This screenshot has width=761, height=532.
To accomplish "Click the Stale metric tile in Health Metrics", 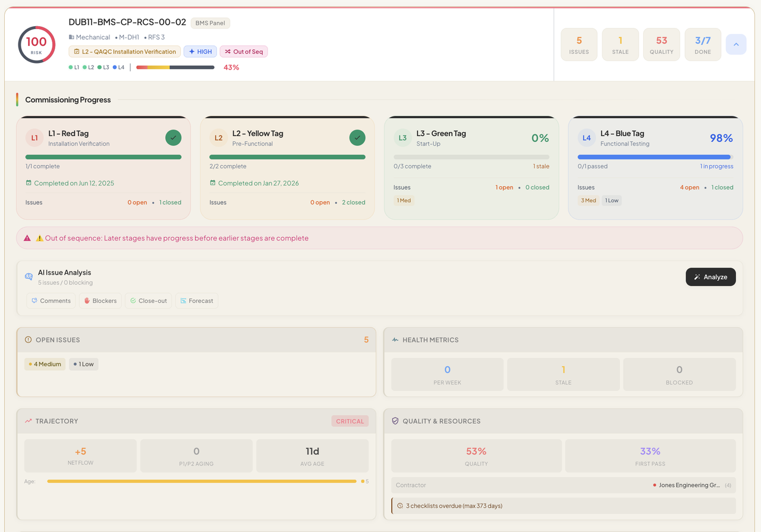I will pyautogui.click(x=563, y=374).
